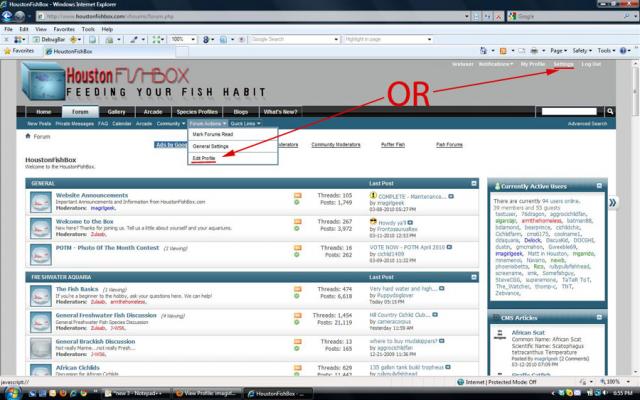Switch to the Arcade navigation tab
640x400 pixels.
pos(153,111)
